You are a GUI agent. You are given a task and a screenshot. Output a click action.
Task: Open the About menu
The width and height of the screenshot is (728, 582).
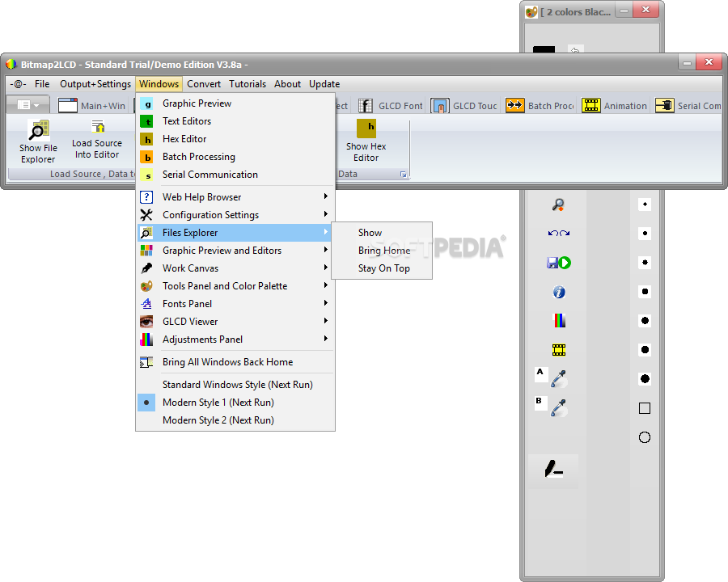coord(287,84)
